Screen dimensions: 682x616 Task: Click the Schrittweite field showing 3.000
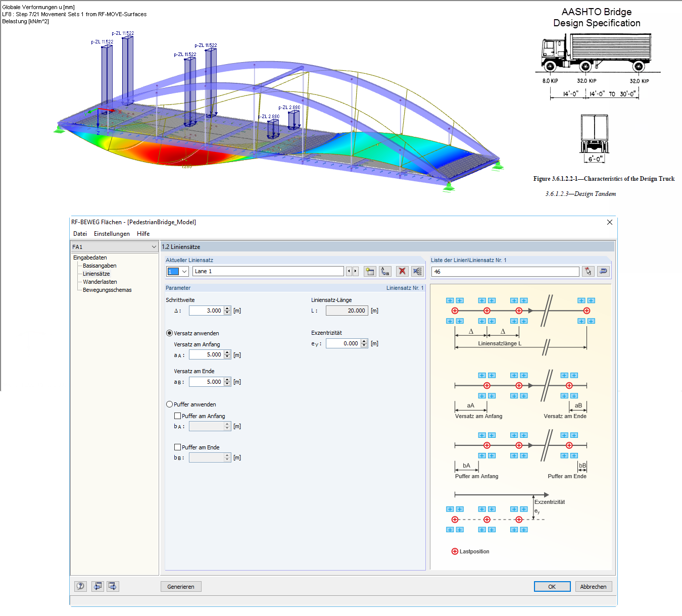pos(206,311)
